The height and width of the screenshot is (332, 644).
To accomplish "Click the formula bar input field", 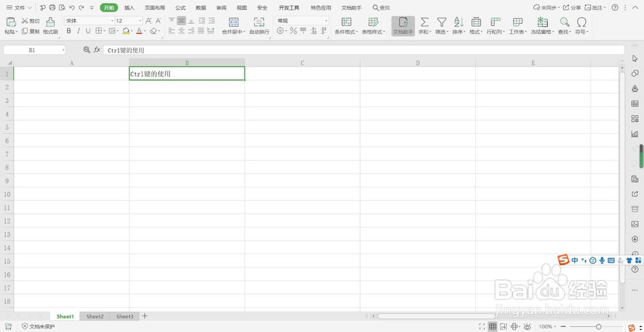I will click(364, 50).
